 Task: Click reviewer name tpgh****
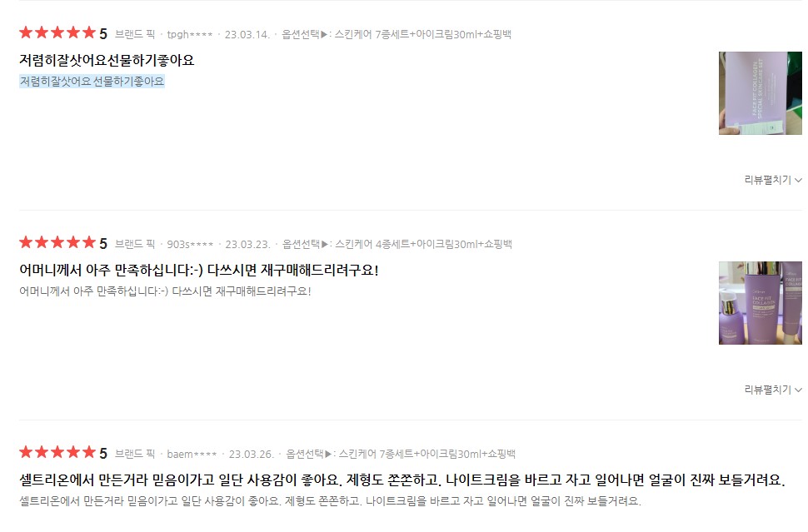pyautogui.click(x=190, y=34)
